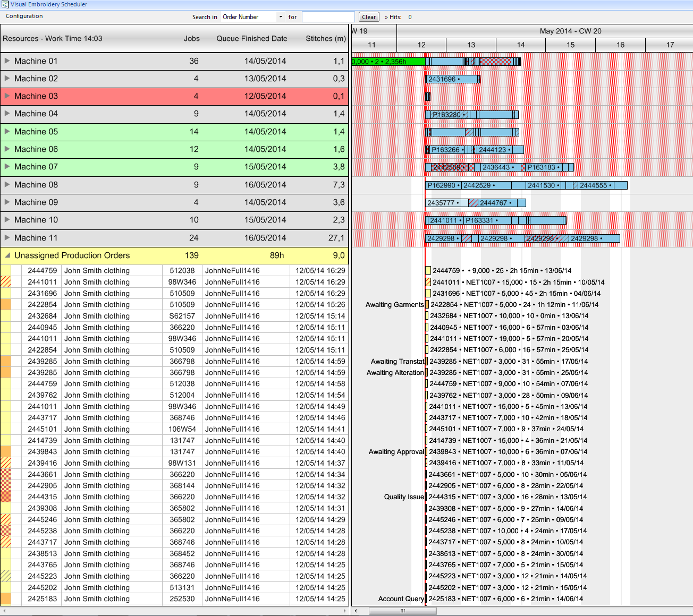This screenshot has height=616, width=693.
Task: Expand the Machine 07 resource row
Action: 7,167
